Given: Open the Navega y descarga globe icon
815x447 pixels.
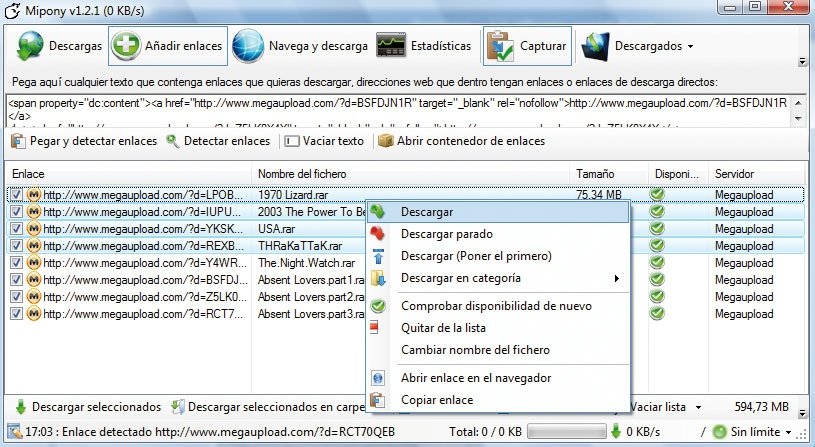Looking at the screenshot, I should (248, 46).
